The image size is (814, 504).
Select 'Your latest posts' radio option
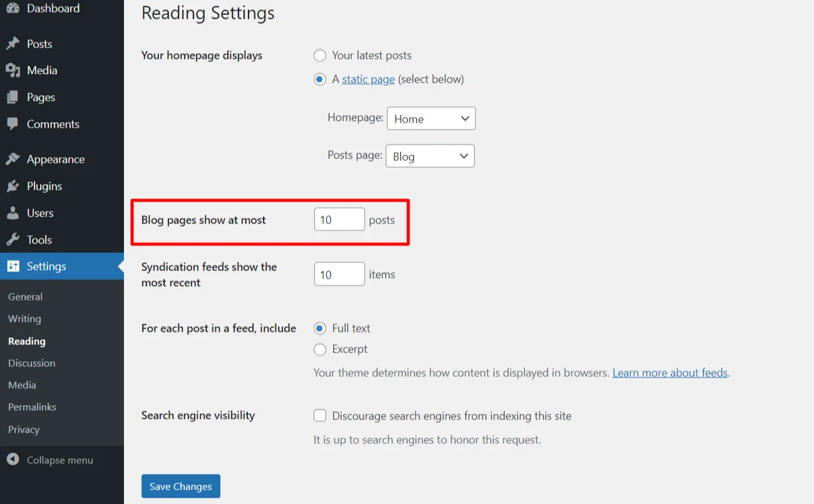(x=320, y=56)
